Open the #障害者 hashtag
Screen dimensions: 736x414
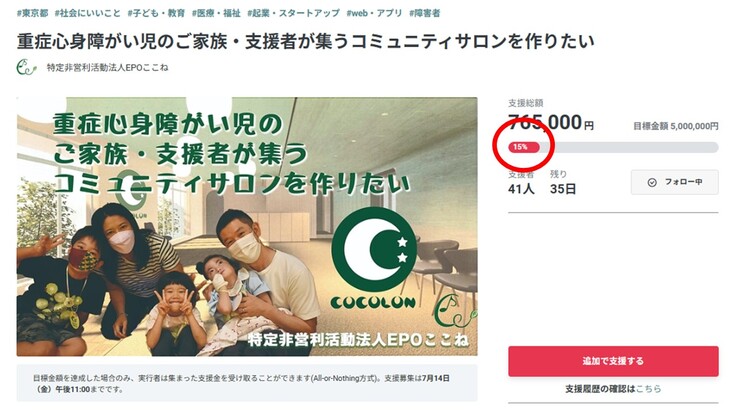point(424,13)
